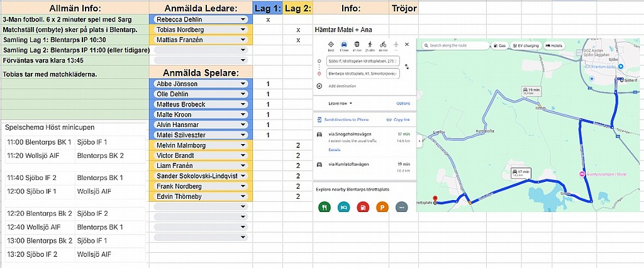Click the Copy link option
The image size is (644, 268).
[398, 120]
